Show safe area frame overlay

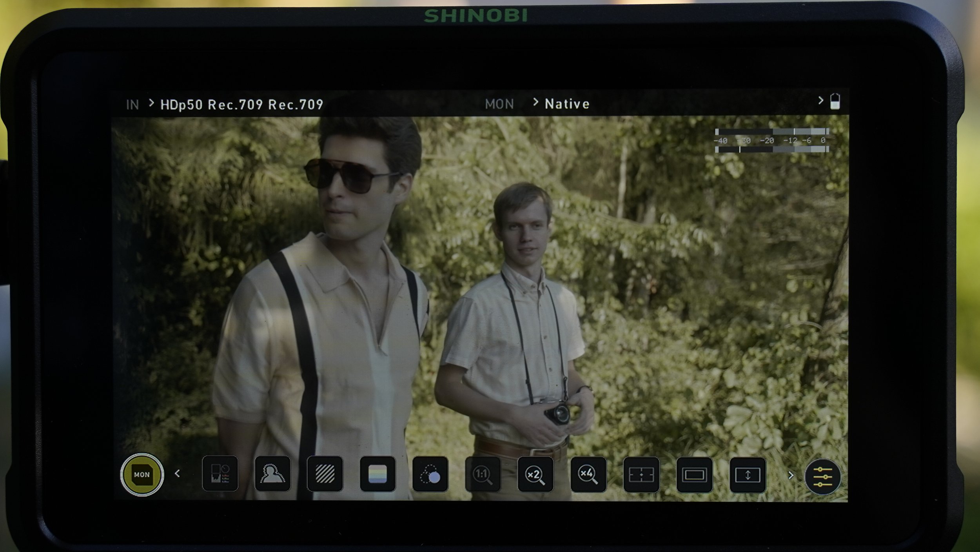coord(694,475)
